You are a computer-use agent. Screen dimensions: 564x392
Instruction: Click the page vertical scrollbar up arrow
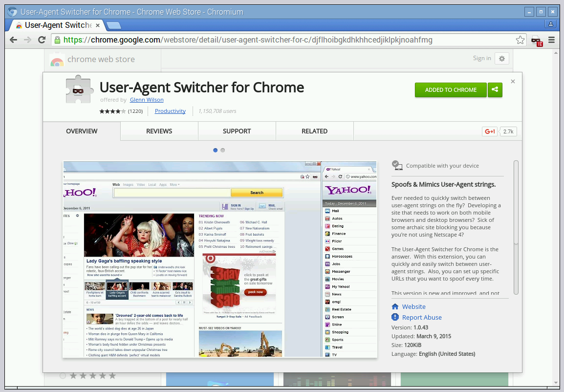pos(556,53)
